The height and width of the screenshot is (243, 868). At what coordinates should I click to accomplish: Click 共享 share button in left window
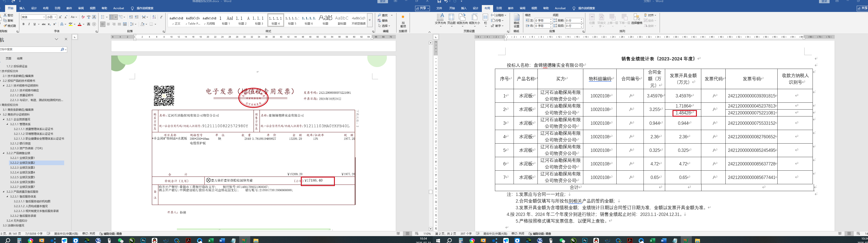(x=422, y=8)
